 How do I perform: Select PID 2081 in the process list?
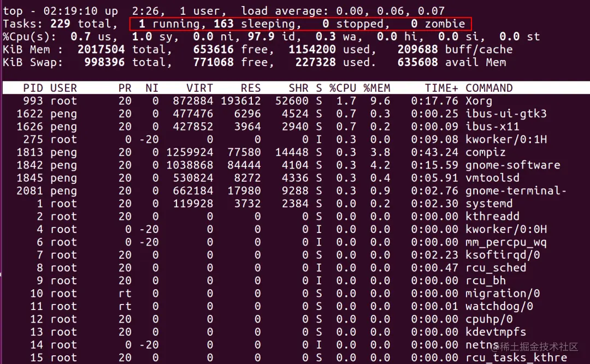coord(29,190)
